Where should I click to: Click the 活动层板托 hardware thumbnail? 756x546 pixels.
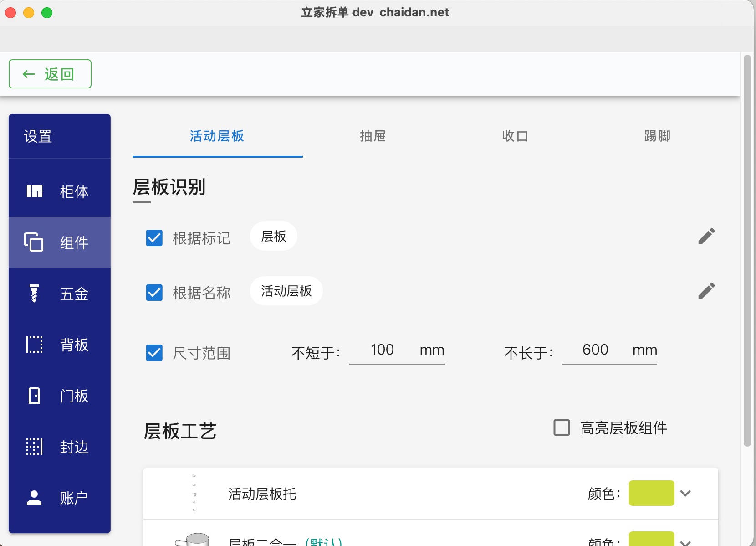[x=194, y=494]
